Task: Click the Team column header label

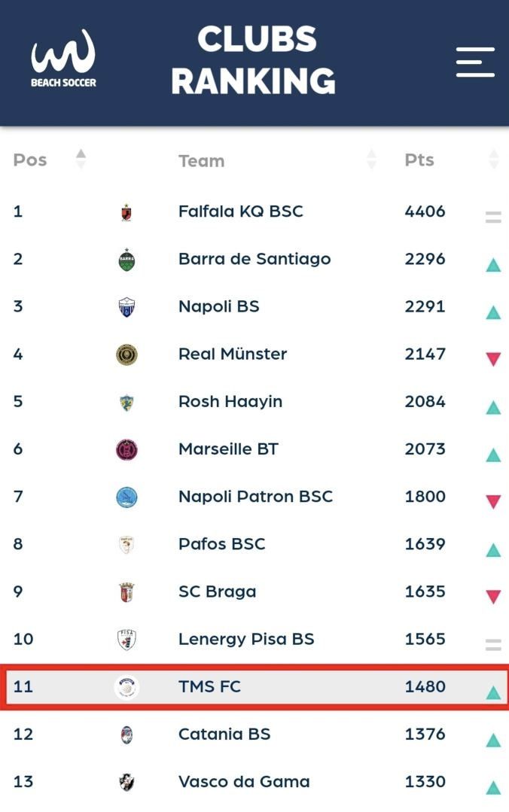Action: pyautogui.click(x=201, y=160)
